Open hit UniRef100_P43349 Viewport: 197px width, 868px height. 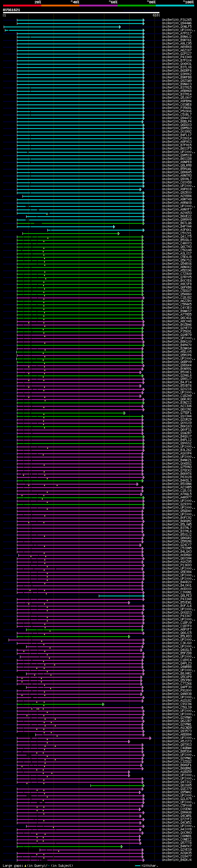click(177, 57)
